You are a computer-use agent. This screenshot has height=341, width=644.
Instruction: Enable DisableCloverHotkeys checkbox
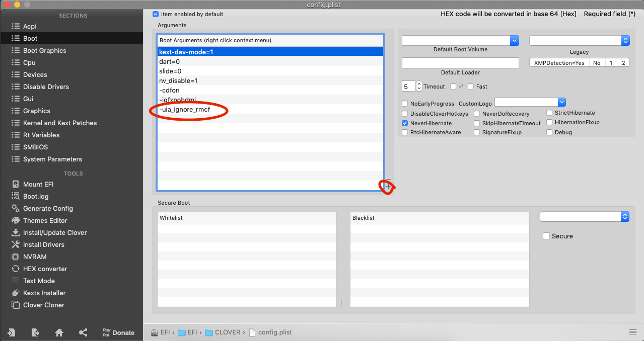pyautogui.click(x=405, y=114)
